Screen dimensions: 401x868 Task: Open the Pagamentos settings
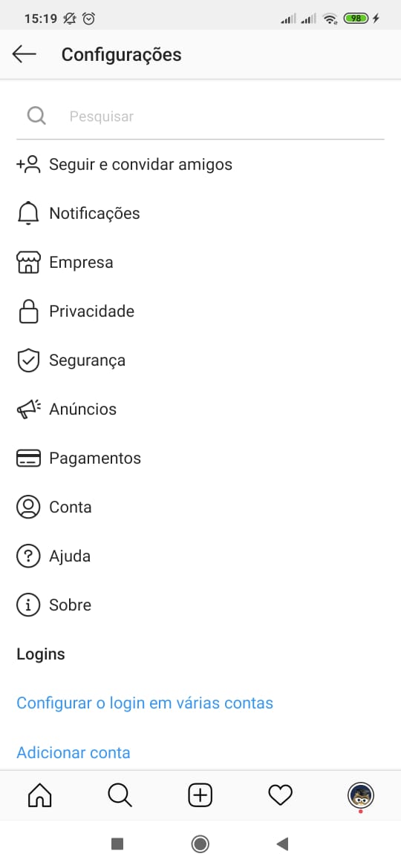pyautogui.click(x=200, y=458)
